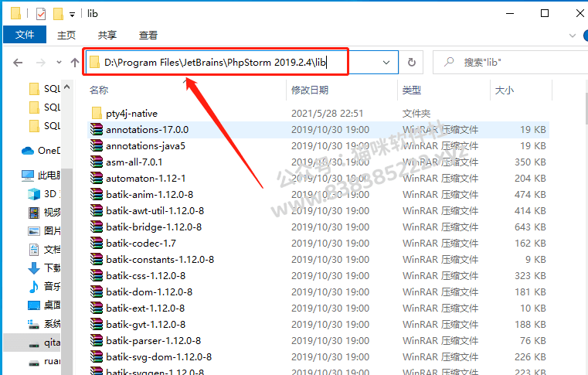Viewport: 588px width, 375px height.
Task: Select the annotations-17.0.0 archive icon
Action: [x=97, y=129]
